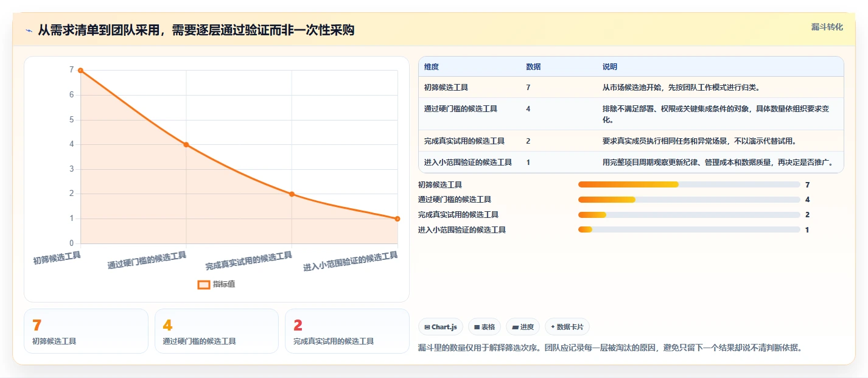Click table description starting 从市场候选池开始
Viewport: 868px width, 378px height.
click(x=681, y=88)
